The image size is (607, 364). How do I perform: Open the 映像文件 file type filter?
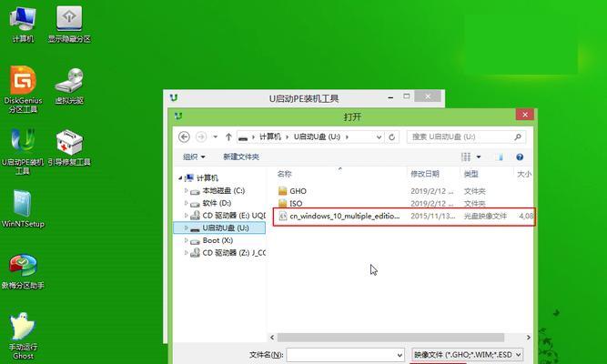468,355
